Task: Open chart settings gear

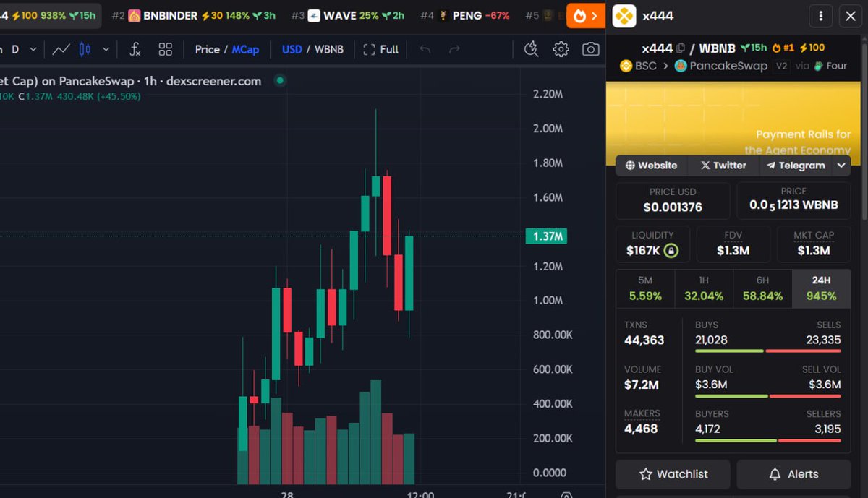Action: tap(561, 49)
